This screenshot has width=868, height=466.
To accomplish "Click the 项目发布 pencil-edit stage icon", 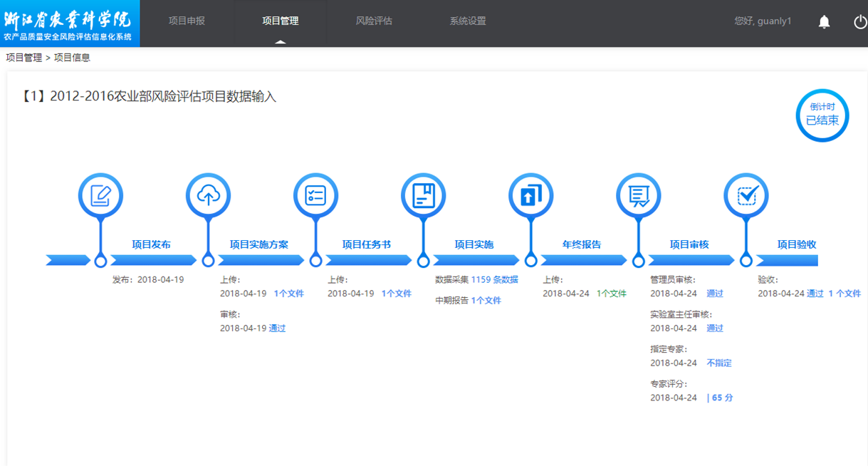I will point(100,195).
